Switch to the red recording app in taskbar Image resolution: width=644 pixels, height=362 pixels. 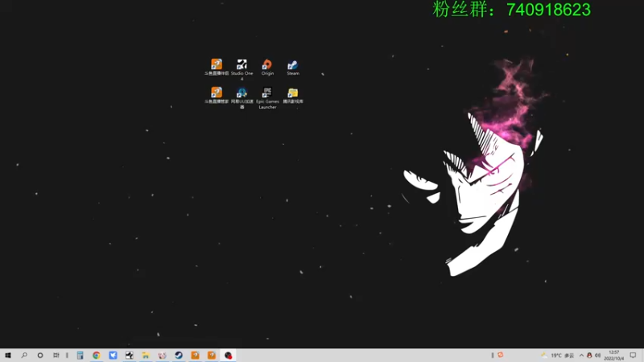click(228, 356)
